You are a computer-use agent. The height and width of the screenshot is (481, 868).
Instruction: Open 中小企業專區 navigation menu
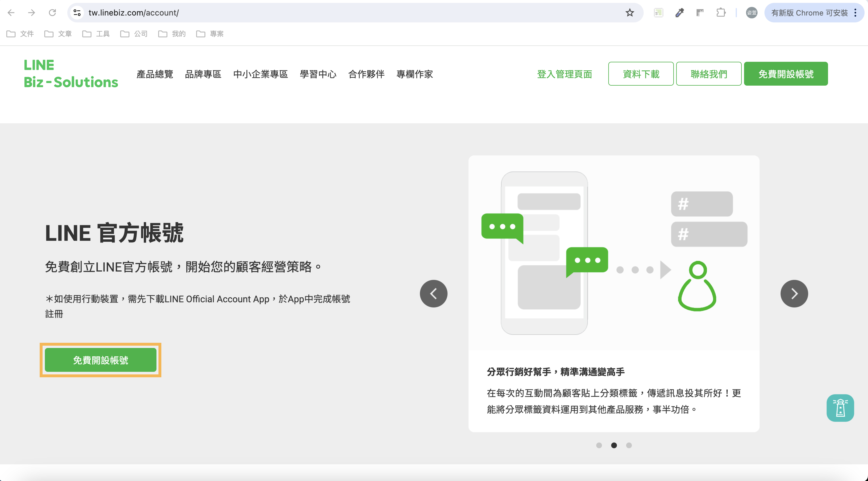(261, 74)
